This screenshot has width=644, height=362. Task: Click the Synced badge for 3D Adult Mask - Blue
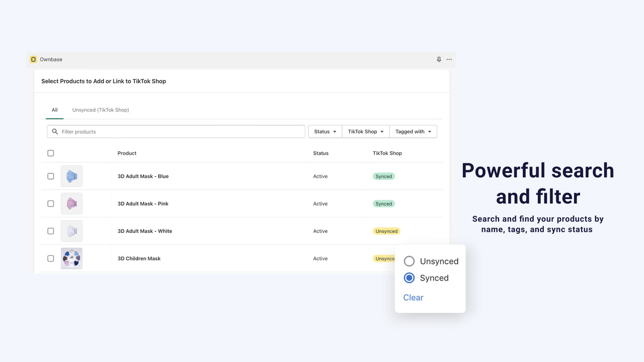pyautogui.click(x=383, y=176)
